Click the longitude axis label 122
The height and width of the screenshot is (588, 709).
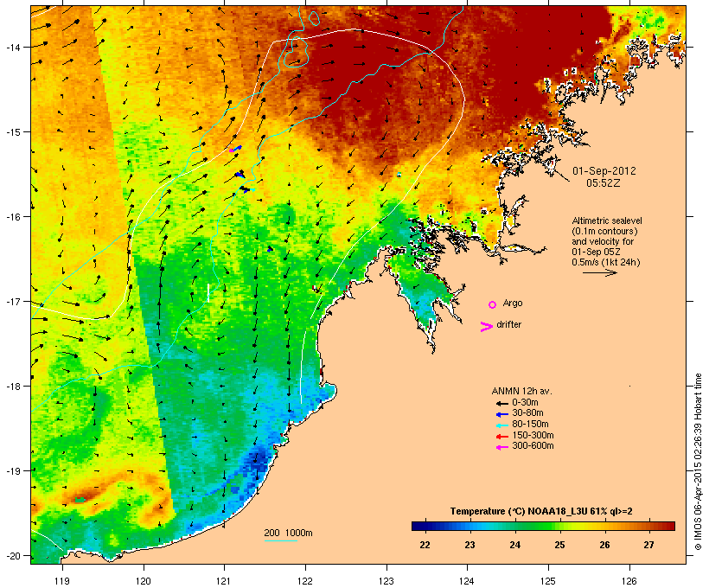pyautogui.click(x=305, y=581)
